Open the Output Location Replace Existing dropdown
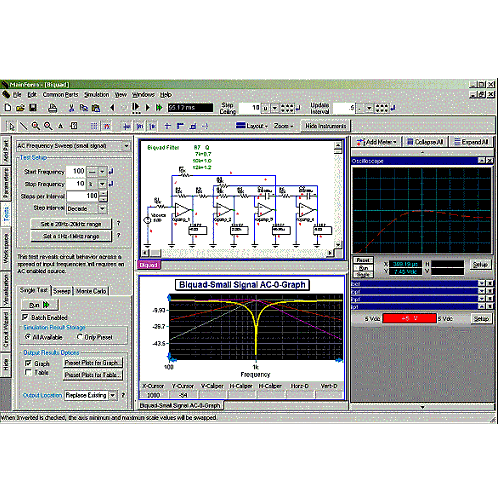This screenshot has height=500, width=500. (113, 395)
